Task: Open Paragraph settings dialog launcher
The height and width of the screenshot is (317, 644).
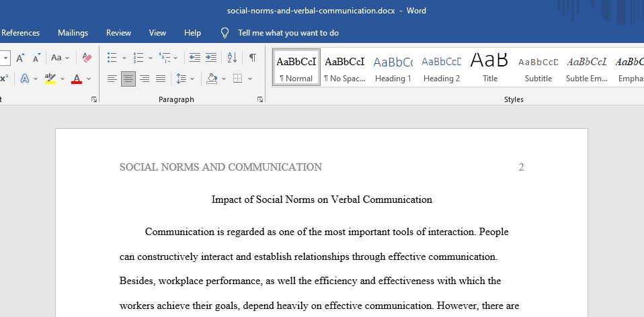Action: [x=260, y=99]
